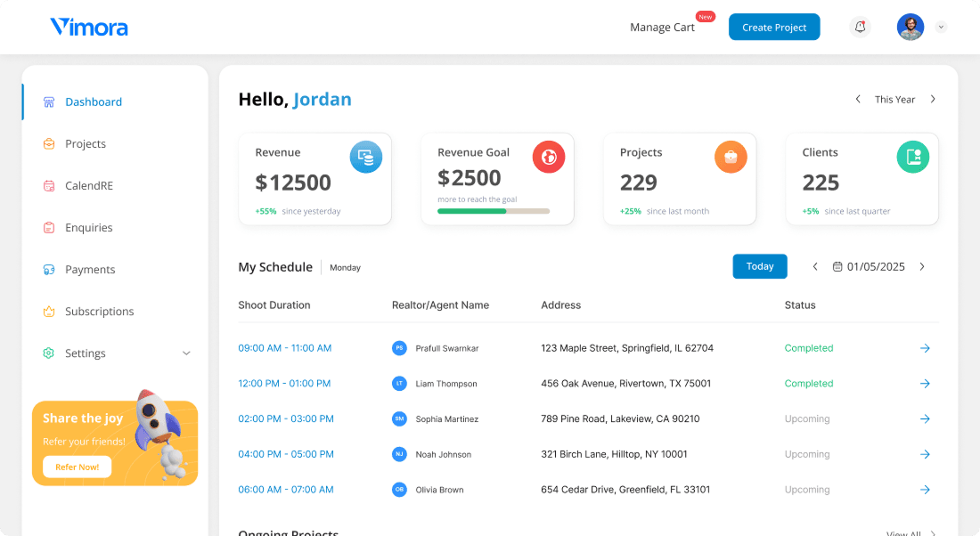Click address 123 Maple Street, Springfield
The image size is (980, 536).
click(x=627, y=348)
